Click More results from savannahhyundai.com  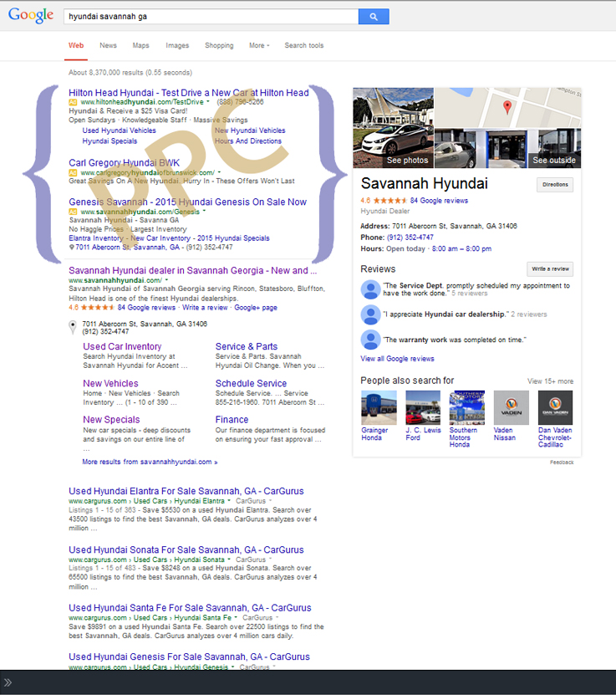click(150, 462)
